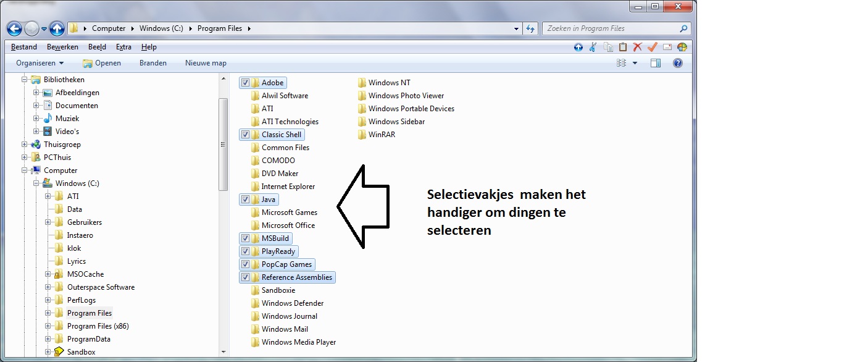
Task: Click the Forward navigation arrow
Action: (x=31, y=28)
